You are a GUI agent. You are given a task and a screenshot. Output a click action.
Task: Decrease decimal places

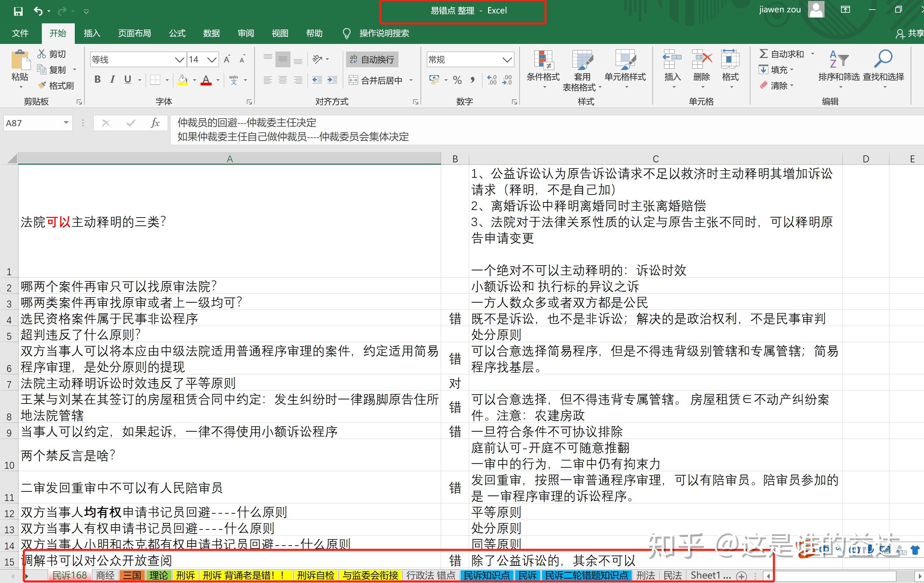tap(507, 80)
